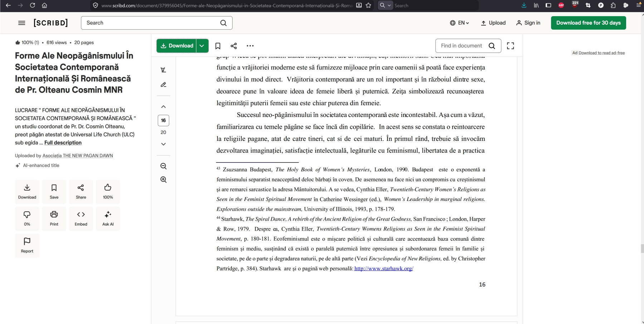
Task: Click the Print icon in sidebar
Action: coord(54,218)
